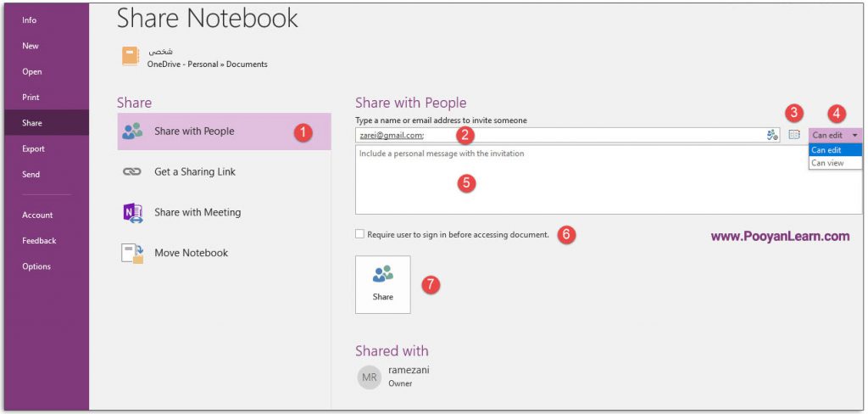
Task: Click the zarei@gmail.com recipient entry
Action: tap(392, 135)
